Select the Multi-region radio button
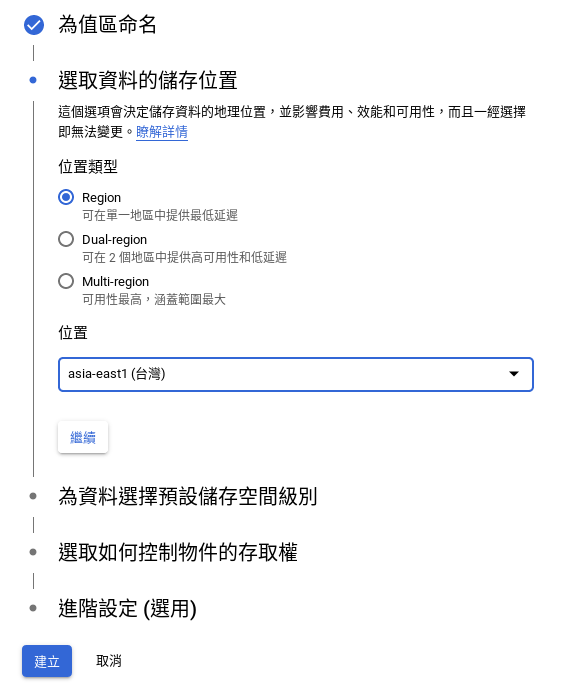The height and width of the screenshot is (697, 567). [x=66, y=281]
